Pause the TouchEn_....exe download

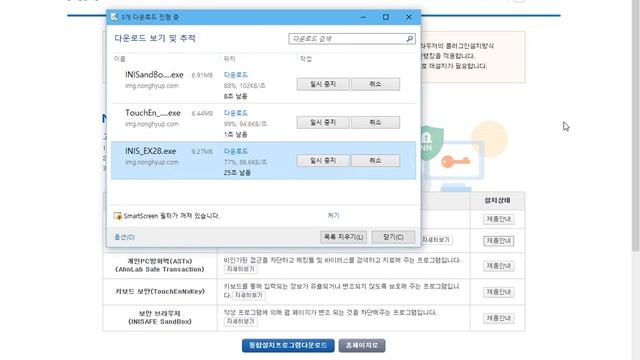[x=323, y=122]
